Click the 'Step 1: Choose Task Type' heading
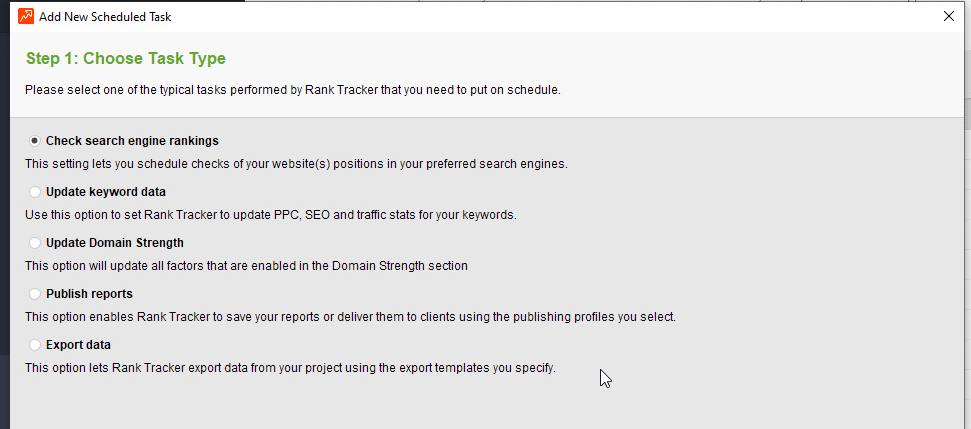Viewport: 971px width, 429px height. [x=126, y=59]
